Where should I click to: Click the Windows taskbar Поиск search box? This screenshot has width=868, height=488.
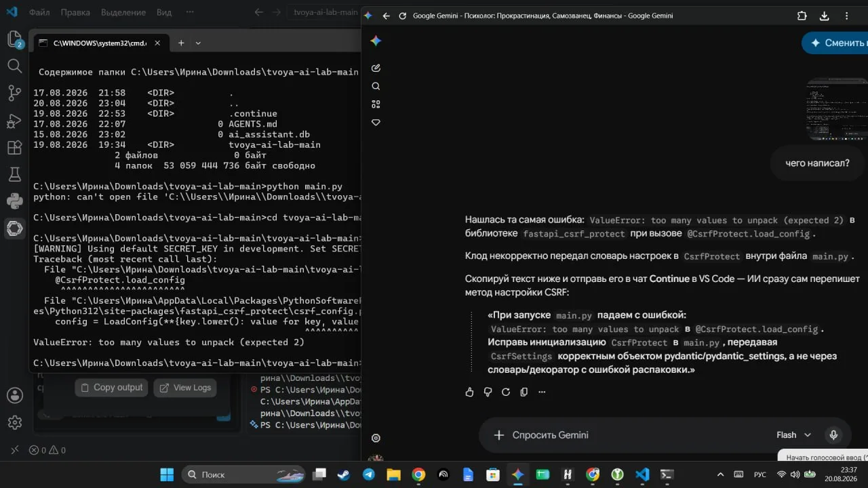243,474
